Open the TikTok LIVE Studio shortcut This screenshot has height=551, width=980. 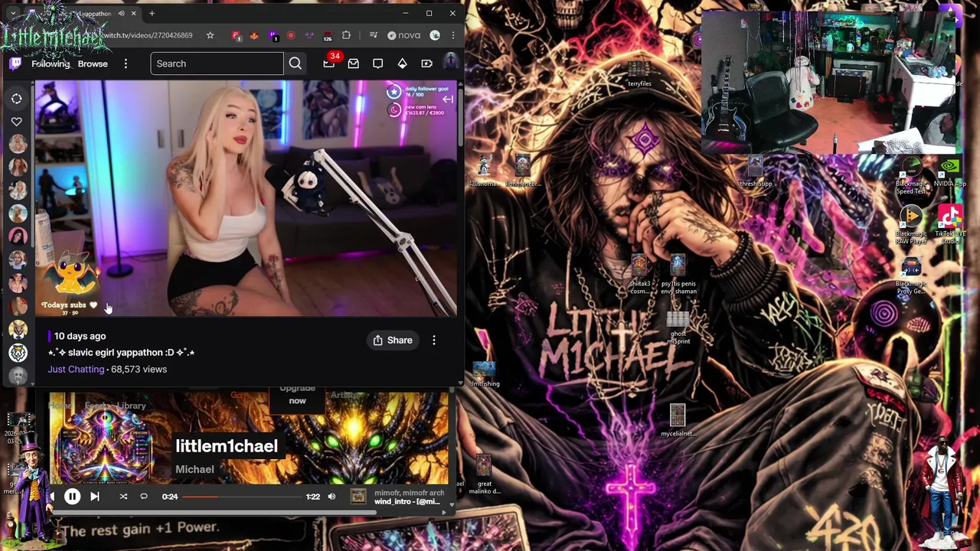949,224
